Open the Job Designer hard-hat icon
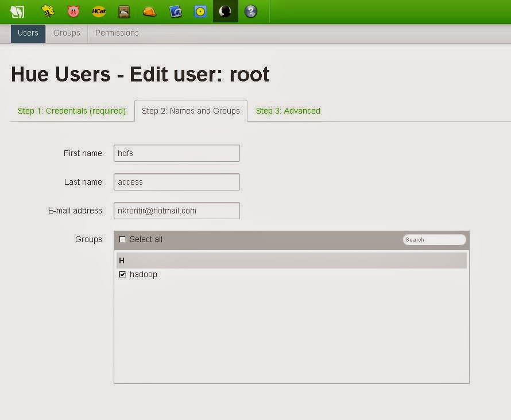Screen dimensions: 511x420 point(150,11)
